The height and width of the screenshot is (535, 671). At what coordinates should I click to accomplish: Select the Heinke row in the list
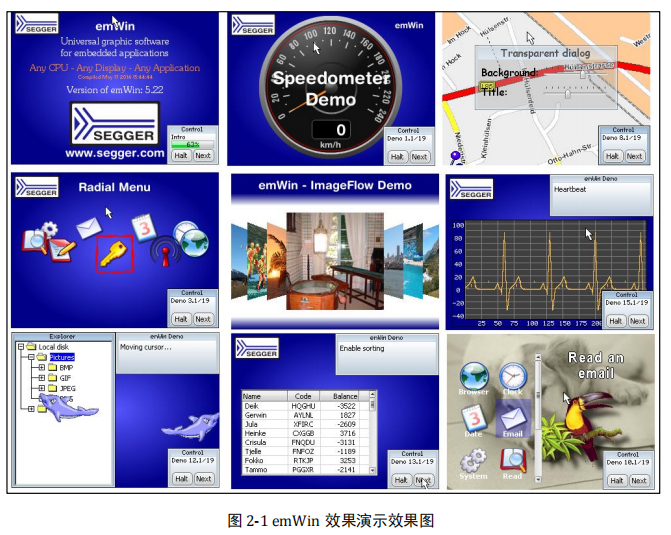tap(306, 433)
